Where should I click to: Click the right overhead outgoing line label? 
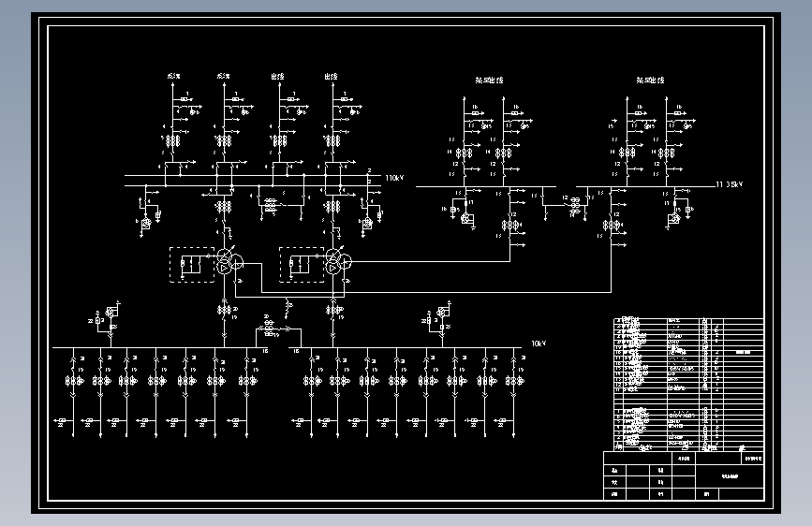click(650, 80)
